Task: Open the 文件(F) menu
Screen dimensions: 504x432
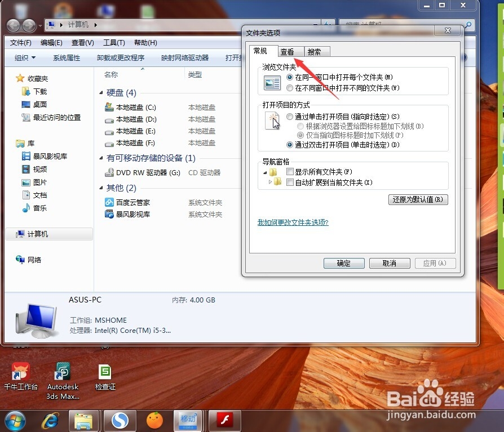Action: (20, 43)
